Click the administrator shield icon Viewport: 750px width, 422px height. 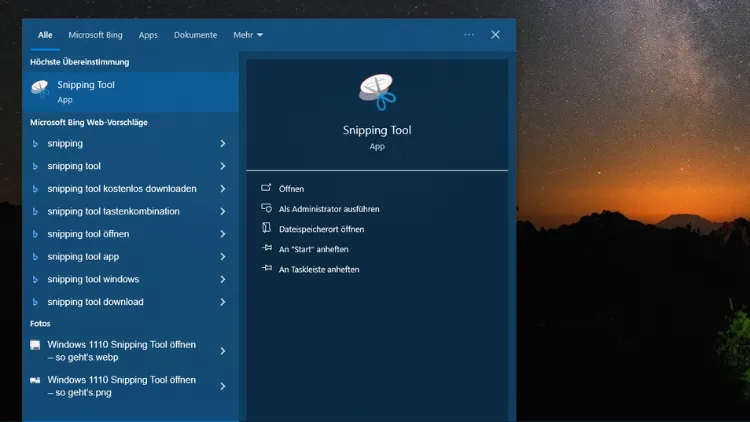pyautogui.click(x=266, y=208)
